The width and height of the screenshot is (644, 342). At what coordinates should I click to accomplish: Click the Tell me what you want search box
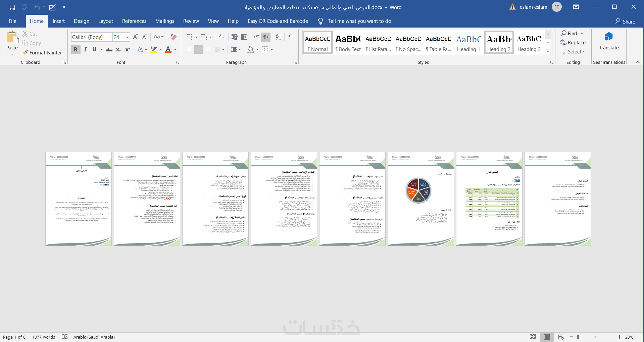point(359,21)
